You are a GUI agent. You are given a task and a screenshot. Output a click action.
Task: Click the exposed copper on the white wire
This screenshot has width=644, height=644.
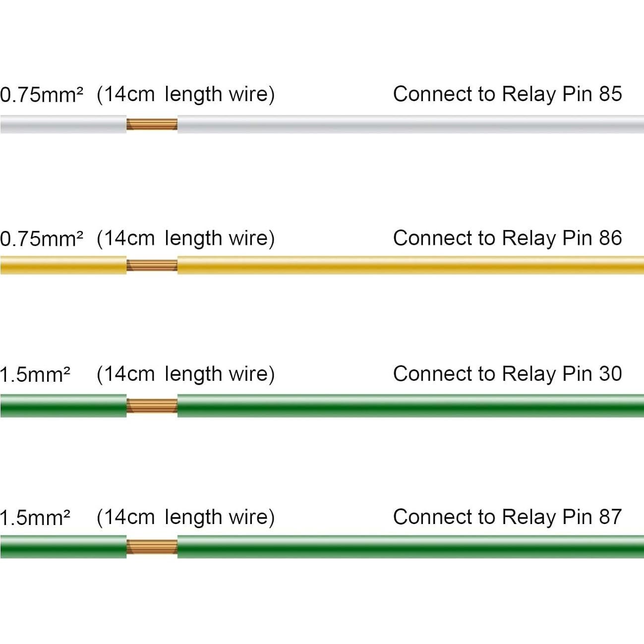click(x=152, y=124)
